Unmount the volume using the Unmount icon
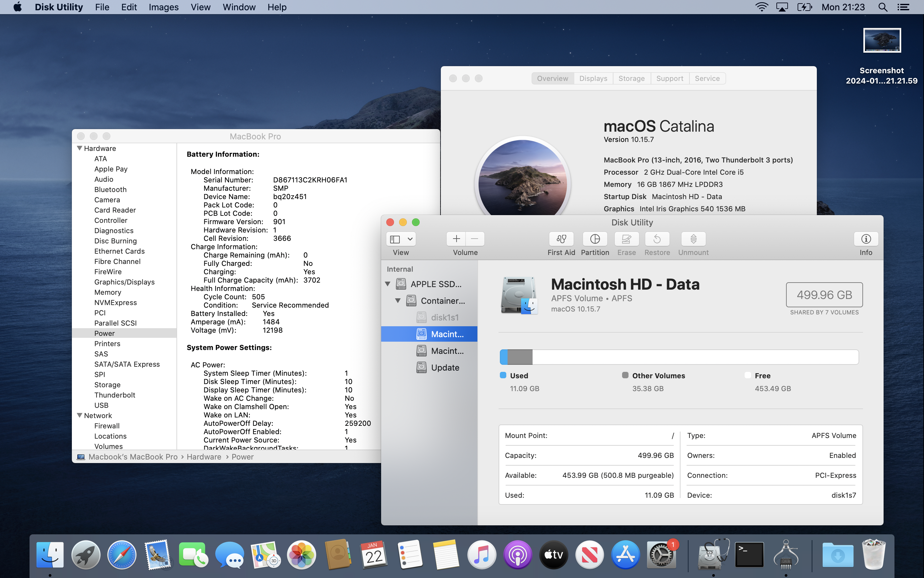The image size is (924, 578). (693, 239)
